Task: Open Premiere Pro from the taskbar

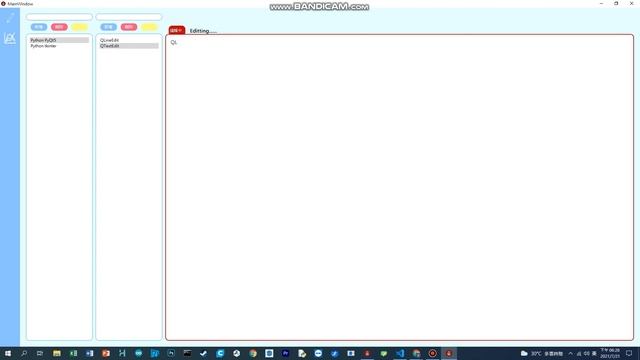Action: 285,353
